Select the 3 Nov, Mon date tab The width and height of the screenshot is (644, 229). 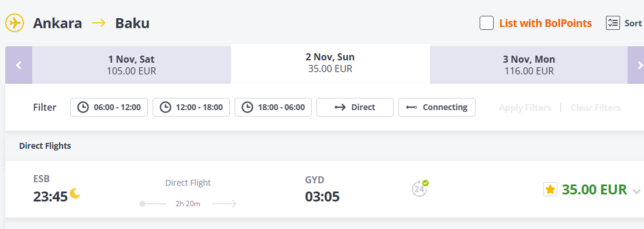point(529,65)
